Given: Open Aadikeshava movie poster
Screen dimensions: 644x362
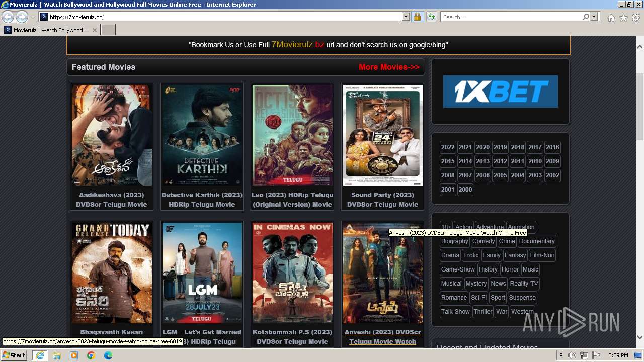Looking at the screenshot, I should coord(112,135).
